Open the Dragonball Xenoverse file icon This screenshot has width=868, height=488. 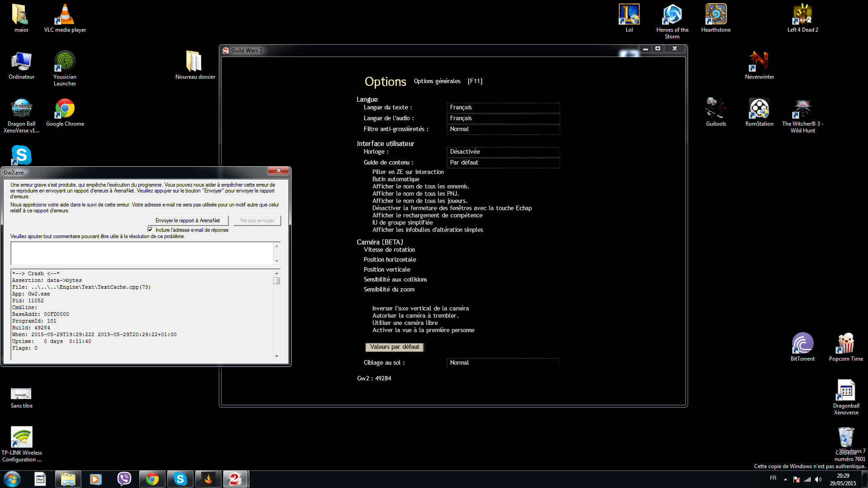click(846, 398)
